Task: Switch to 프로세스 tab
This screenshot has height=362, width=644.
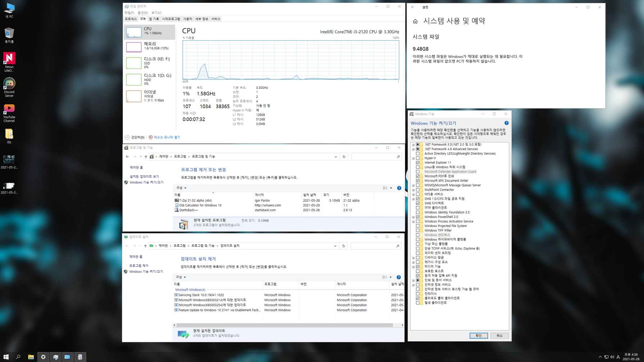Action: point(131,19)
